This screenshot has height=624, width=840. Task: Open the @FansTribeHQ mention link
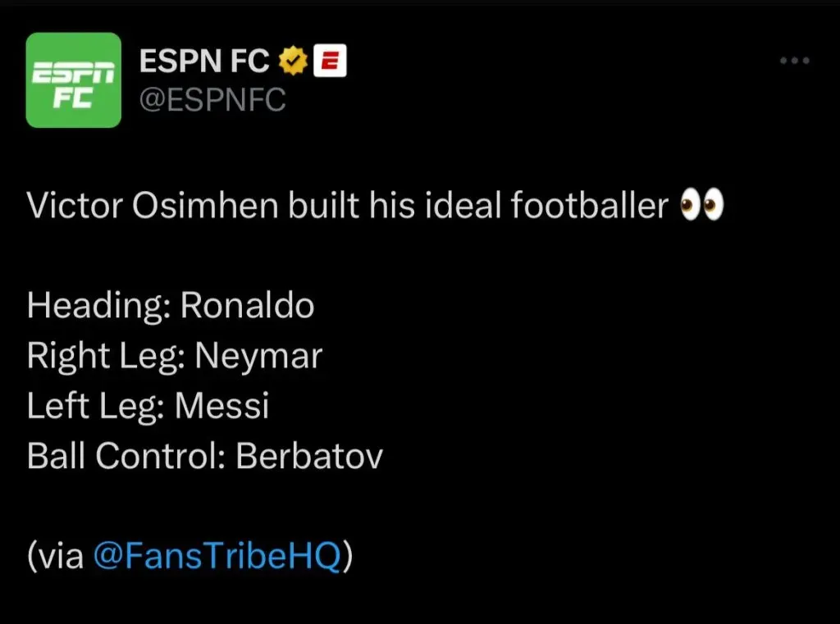tap(217, 556)
